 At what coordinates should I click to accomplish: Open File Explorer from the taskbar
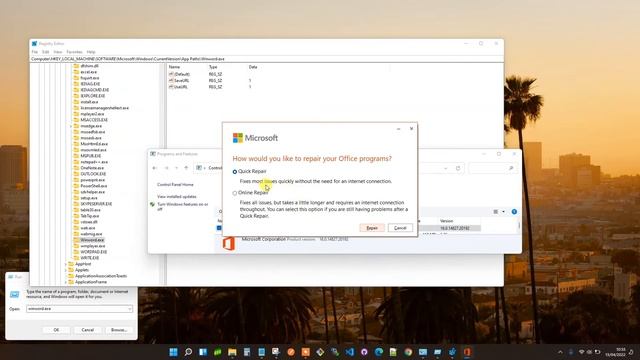click(x=232, y=352)
